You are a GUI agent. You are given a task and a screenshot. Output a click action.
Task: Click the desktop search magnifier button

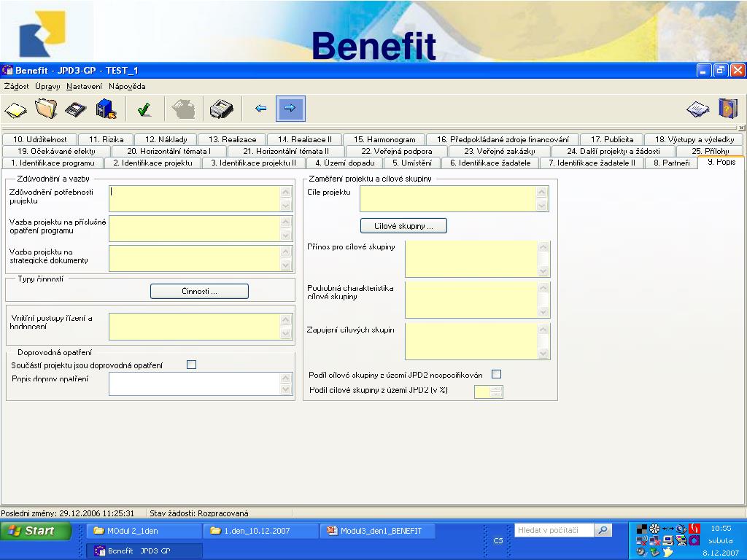pos(603,530)
